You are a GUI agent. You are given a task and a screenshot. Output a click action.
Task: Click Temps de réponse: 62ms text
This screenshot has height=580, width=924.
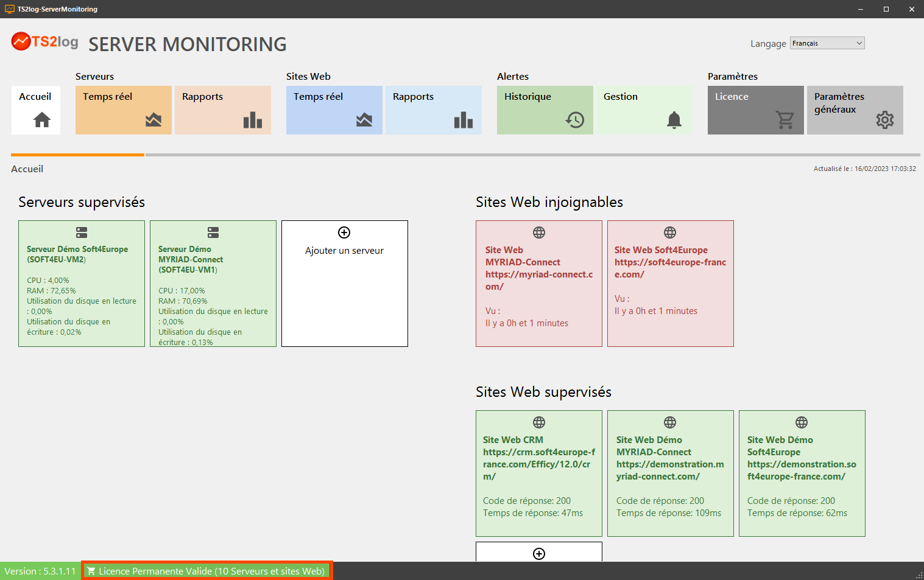click(x=797, y=513)
